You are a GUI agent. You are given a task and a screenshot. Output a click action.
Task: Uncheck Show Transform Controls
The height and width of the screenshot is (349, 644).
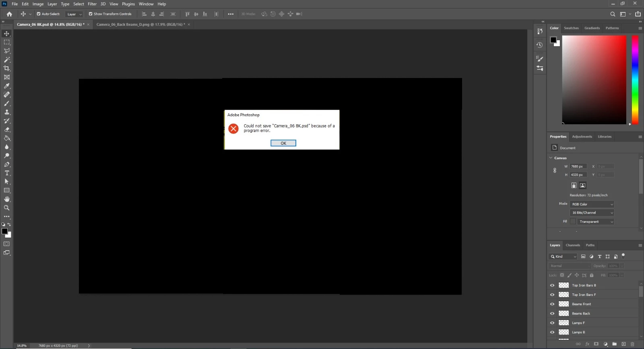(91, 14)
